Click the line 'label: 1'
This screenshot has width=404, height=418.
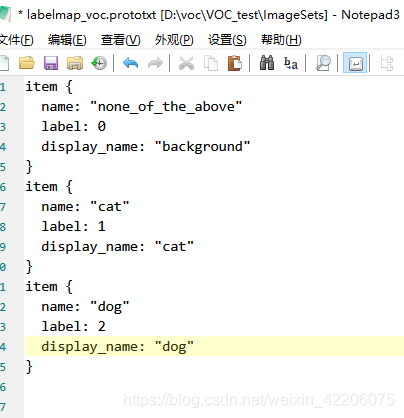click(x=74, y=226)
